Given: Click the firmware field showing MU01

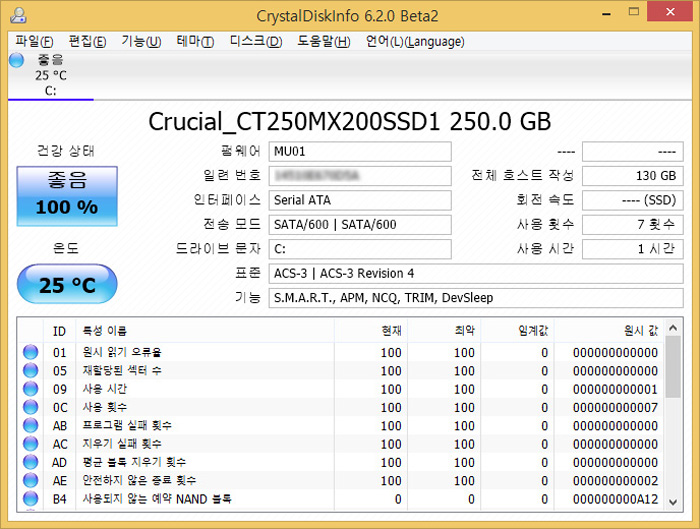Looking at the screenshot, I should 360,151.
